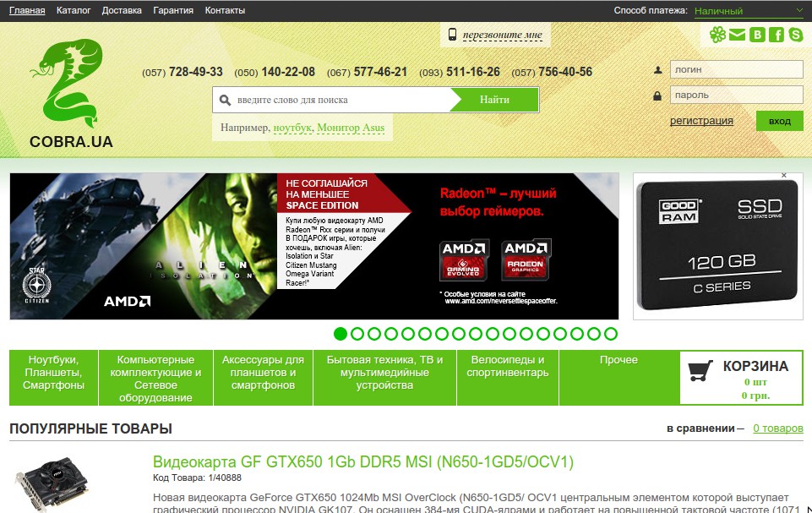Click the shopping cart icon

click(700, 370)
